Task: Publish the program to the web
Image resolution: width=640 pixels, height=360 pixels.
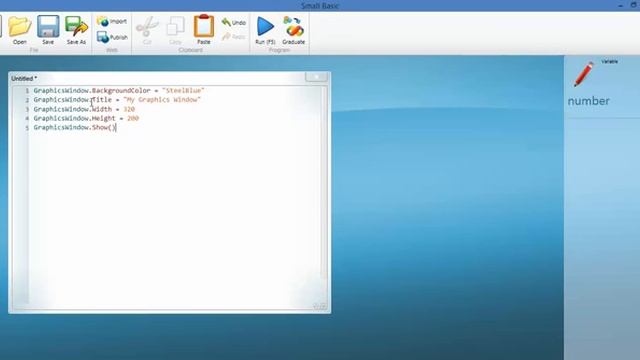Action: (112, 37)
